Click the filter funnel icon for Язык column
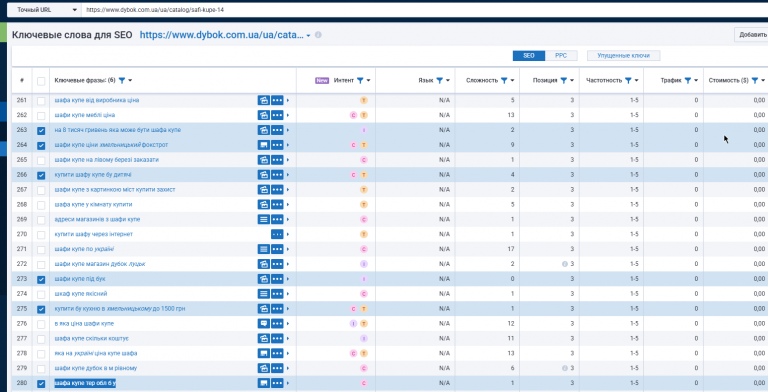Image resolution: width=768 pixels, height=392 pixels. [x=440, y=80]
